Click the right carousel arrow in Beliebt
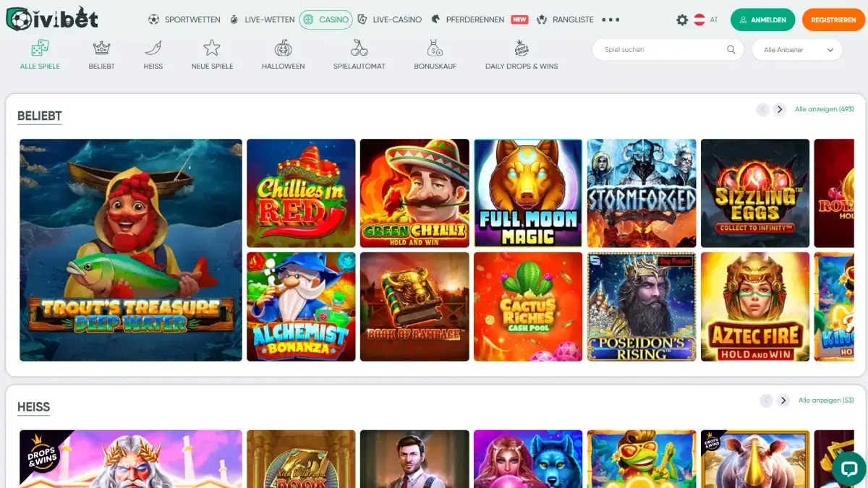The width and height of the screenshot is (868, 488). 780,109
